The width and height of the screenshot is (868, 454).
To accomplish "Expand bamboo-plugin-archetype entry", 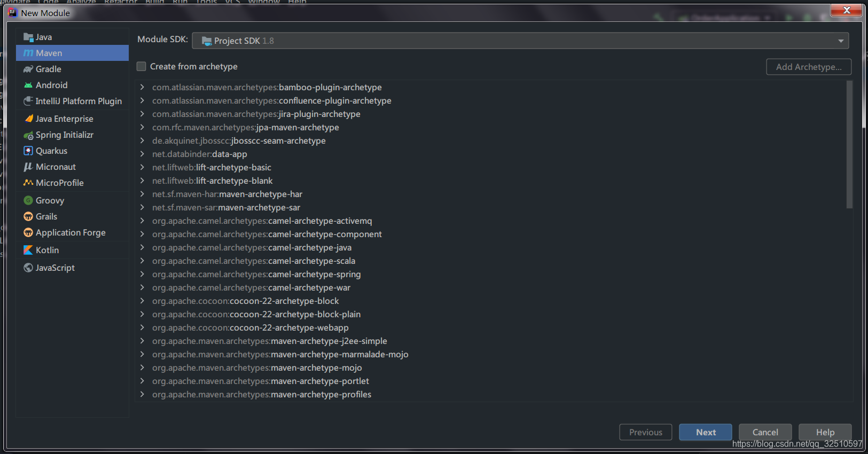I will [142, 87].
